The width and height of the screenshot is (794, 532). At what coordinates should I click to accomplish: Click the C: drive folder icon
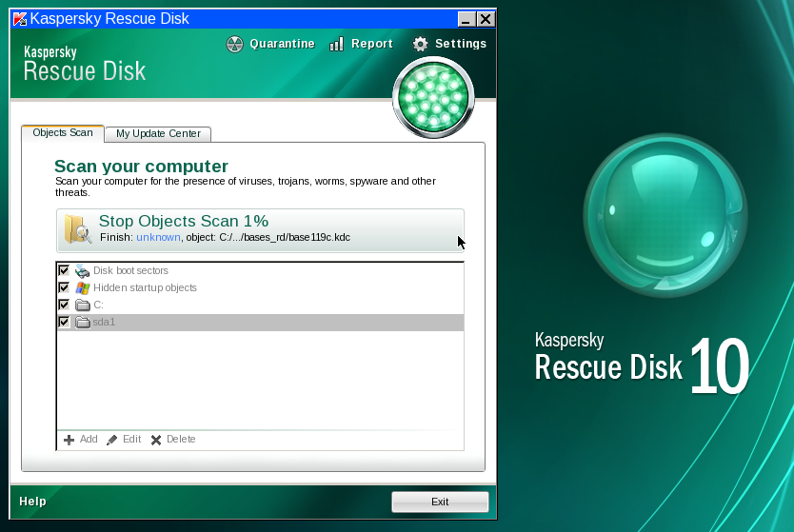tap(82, 305)
